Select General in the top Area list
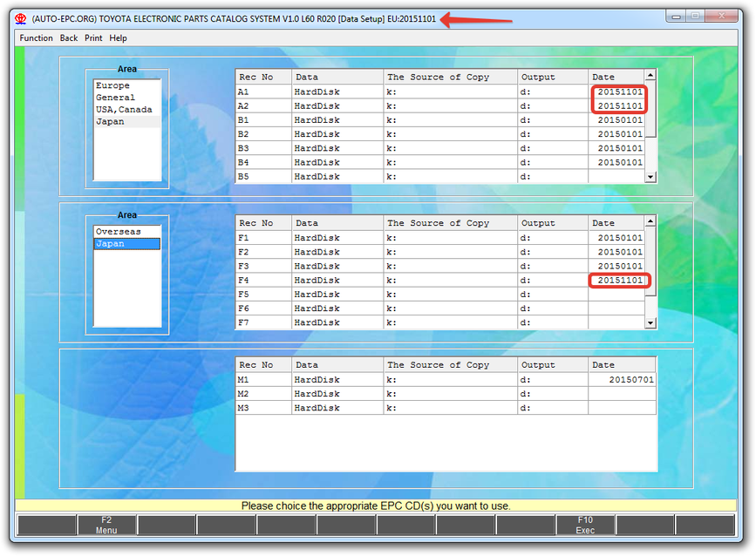Viewport: 756px width, 556px height. [127, 98]
